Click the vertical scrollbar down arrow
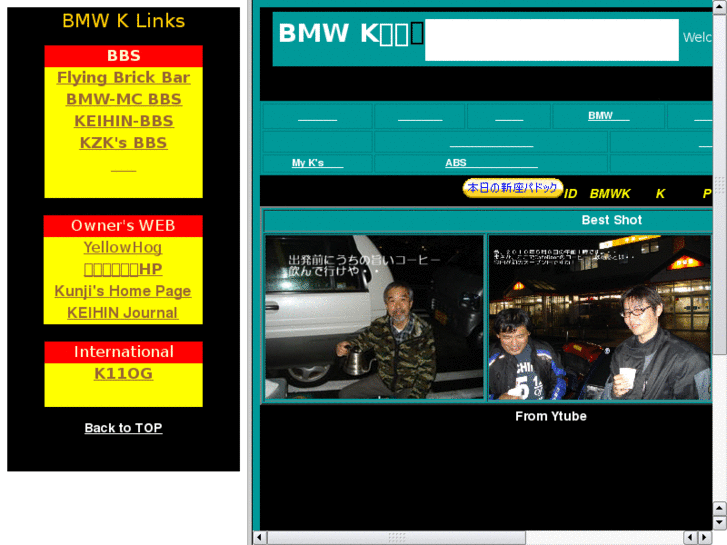 (x=720, y=522)
